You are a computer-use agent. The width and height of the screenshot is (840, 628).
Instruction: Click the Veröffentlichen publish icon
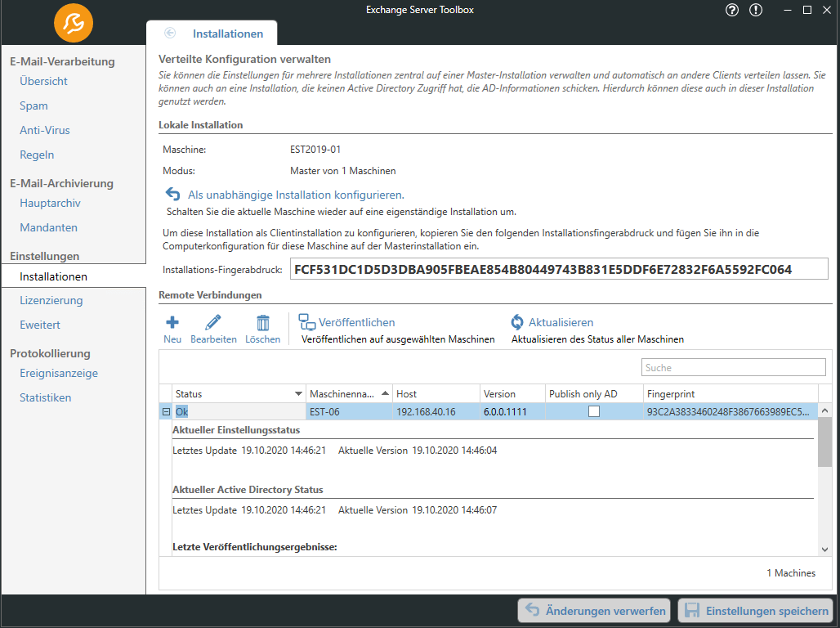tap(307, 322)
